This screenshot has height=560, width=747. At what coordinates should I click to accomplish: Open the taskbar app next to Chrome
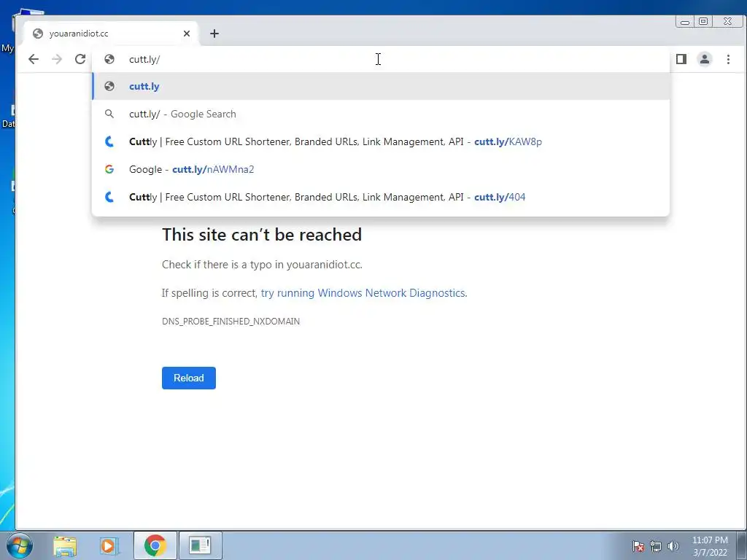click(x=200, y=545)
